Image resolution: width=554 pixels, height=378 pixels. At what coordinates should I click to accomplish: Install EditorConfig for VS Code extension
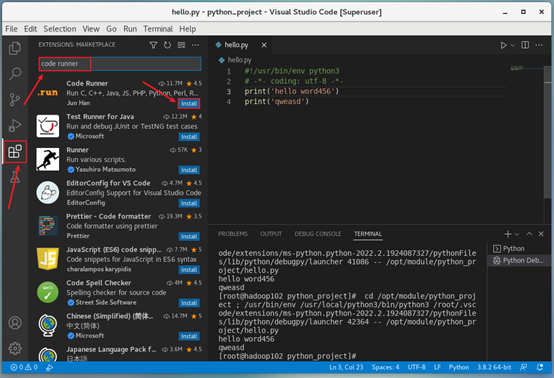[189, 203]
